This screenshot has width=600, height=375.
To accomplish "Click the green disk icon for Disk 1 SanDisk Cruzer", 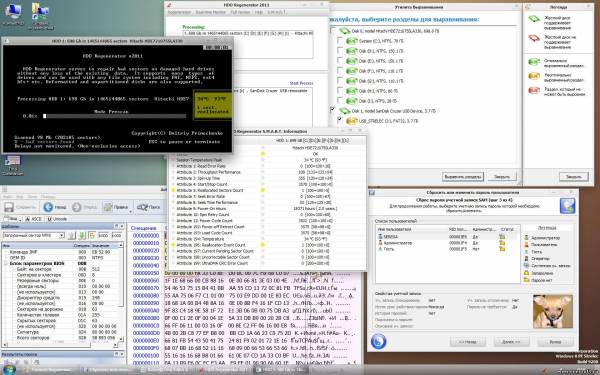I will tap(344, 111).
